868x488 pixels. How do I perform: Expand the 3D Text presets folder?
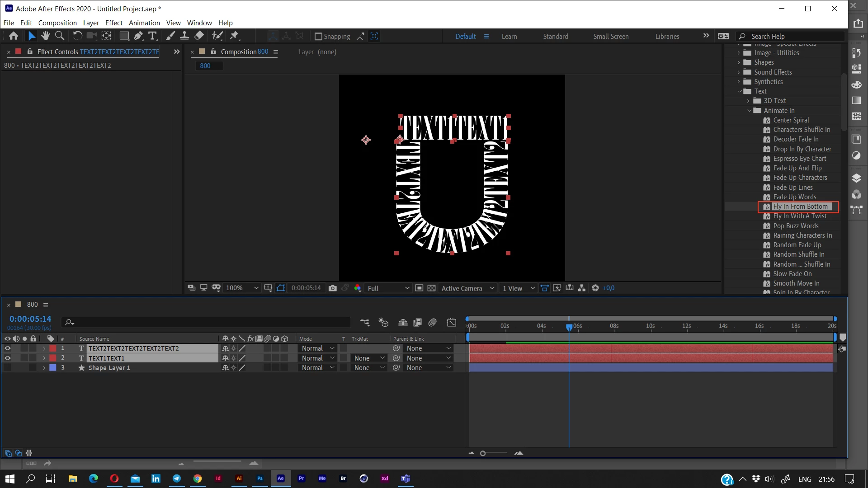click(x=748, y=101)
